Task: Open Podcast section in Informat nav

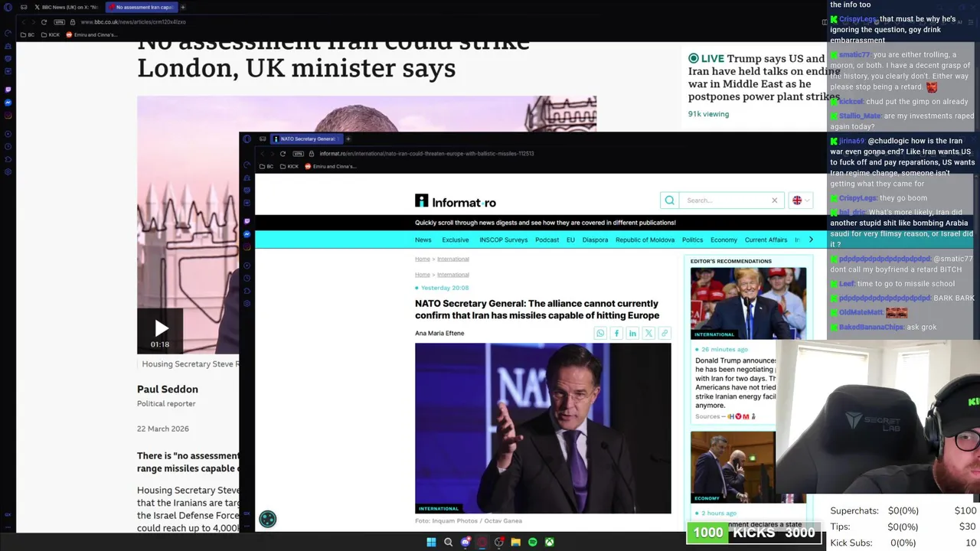Action: pyautogui.click(x=547, y=240)
